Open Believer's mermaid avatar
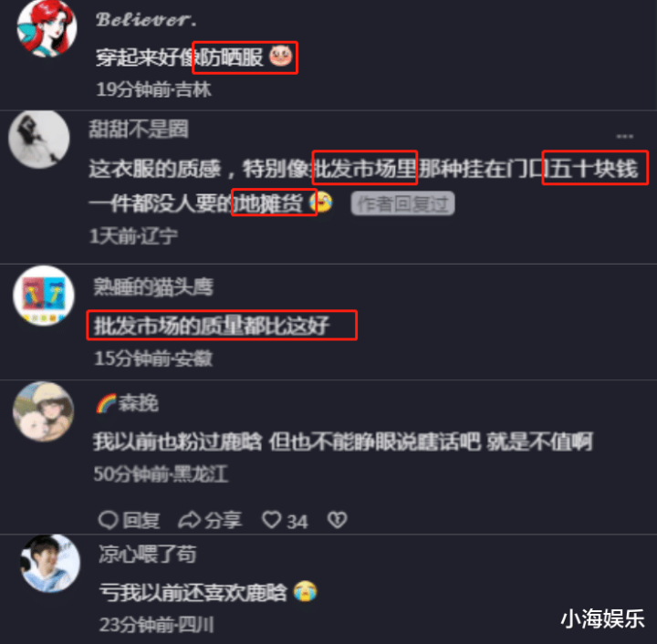The height and width of the screenshot is (644, 657). 47,28
